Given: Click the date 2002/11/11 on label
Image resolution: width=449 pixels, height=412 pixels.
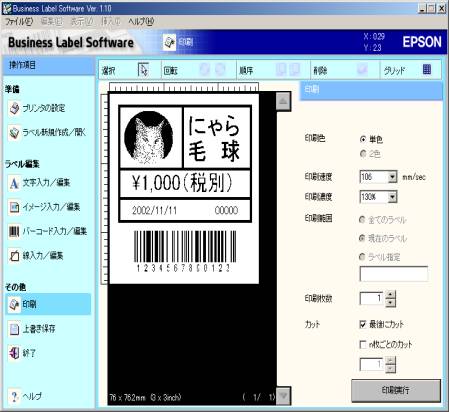Looking at the screenshot, I should tap(154, 210).
